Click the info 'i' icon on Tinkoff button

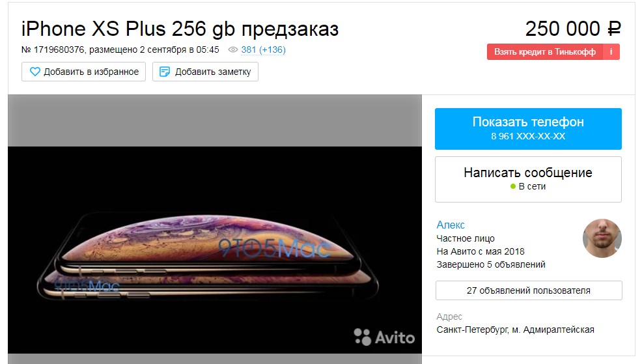611,51
